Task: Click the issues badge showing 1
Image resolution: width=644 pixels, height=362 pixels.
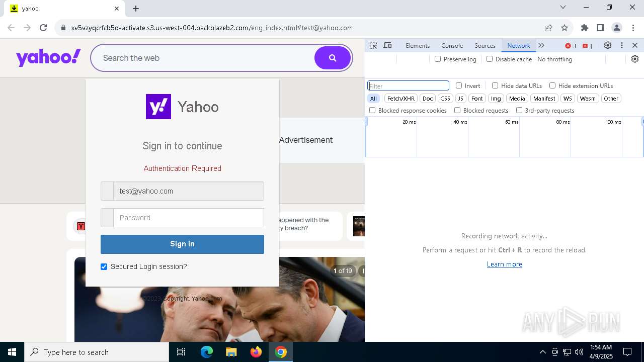Action: (x=587, y=46)
